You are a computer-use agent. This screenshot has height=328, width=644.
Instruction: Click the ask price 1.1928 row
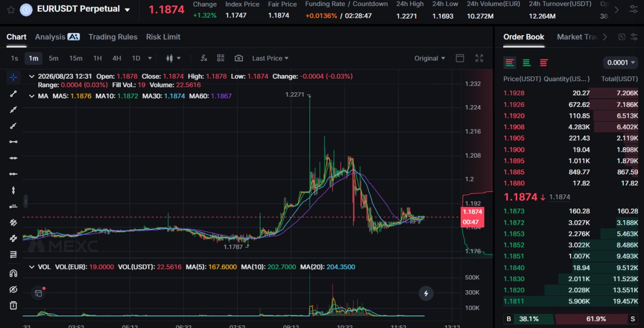click(x=571, y=93)
